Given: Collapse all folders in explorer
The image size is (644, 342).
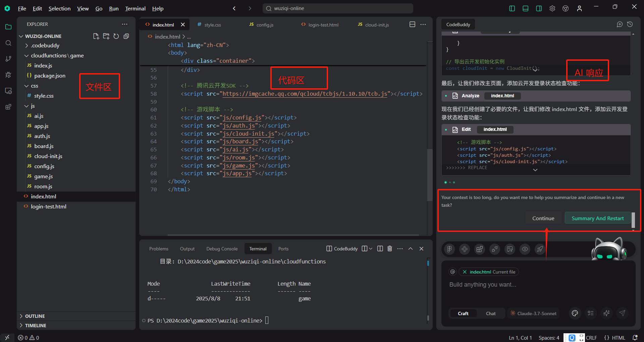Looking at the screenshot, I should tap(126, 36).
